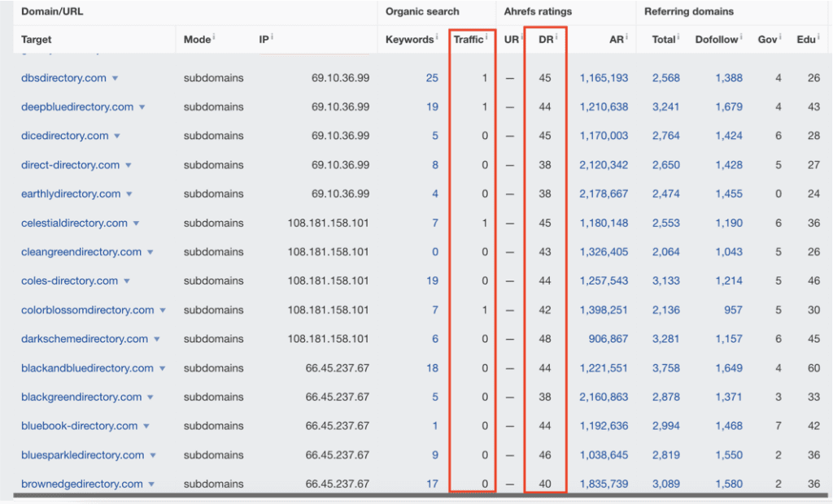The image size is (833, 504).
Task: Open the 1,165,193 Ahrefs rank link
Action: tap(604, 78)
